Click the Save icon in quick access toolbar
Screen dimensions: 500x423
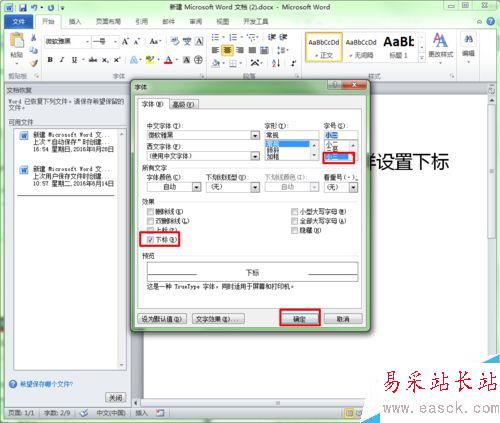tap(22, 7)
